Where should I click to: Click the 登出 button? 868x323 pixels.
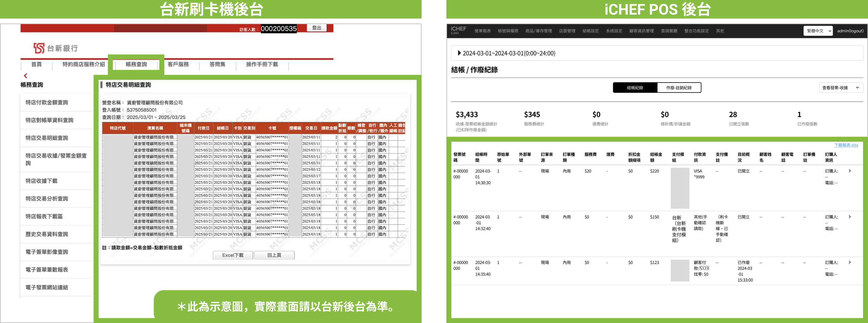[317, 28]
